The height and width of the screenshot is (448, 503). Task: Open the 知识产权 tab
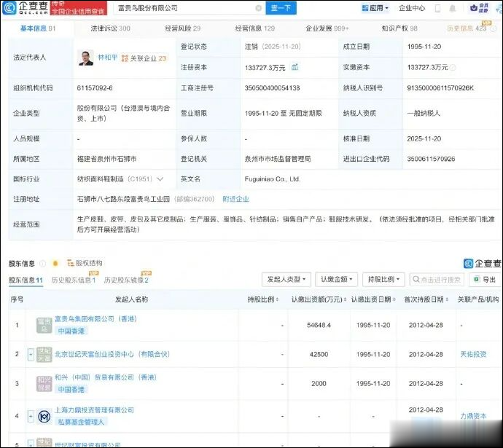click(x=399, y=28)
